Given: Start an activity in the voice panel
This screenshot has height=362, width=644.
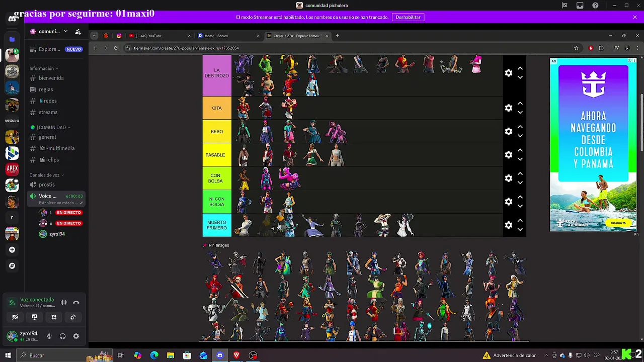Looking at the screenshot, I should 54,317.
